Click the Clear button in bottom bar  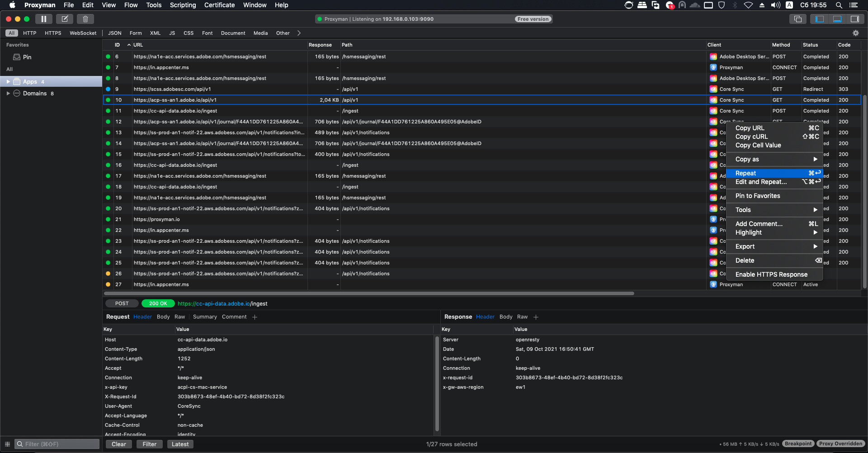[x=119, y=444]
